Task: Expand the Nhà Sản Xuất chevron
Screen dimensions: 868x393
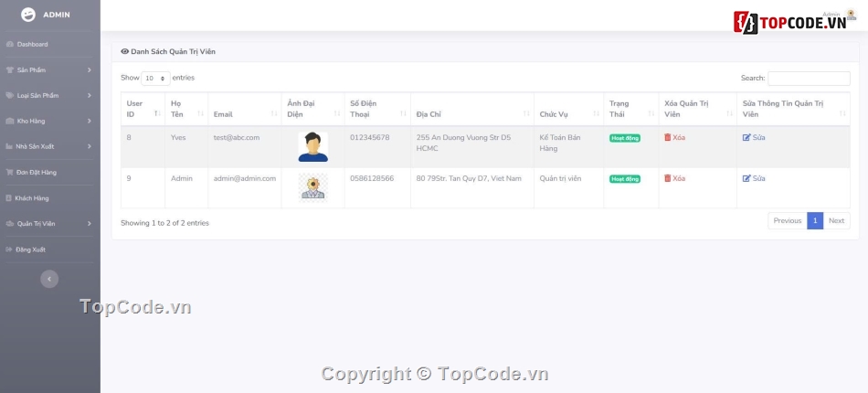Action: tap(90, 146)
